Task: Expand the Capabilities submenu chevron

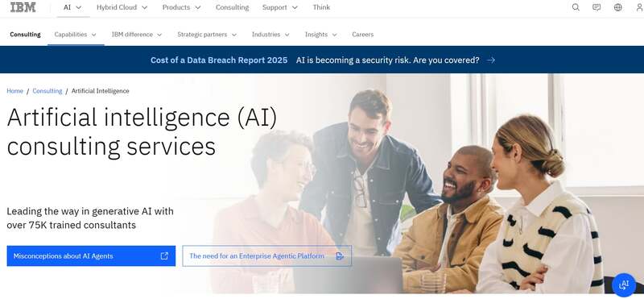Action: pos(93,35)
